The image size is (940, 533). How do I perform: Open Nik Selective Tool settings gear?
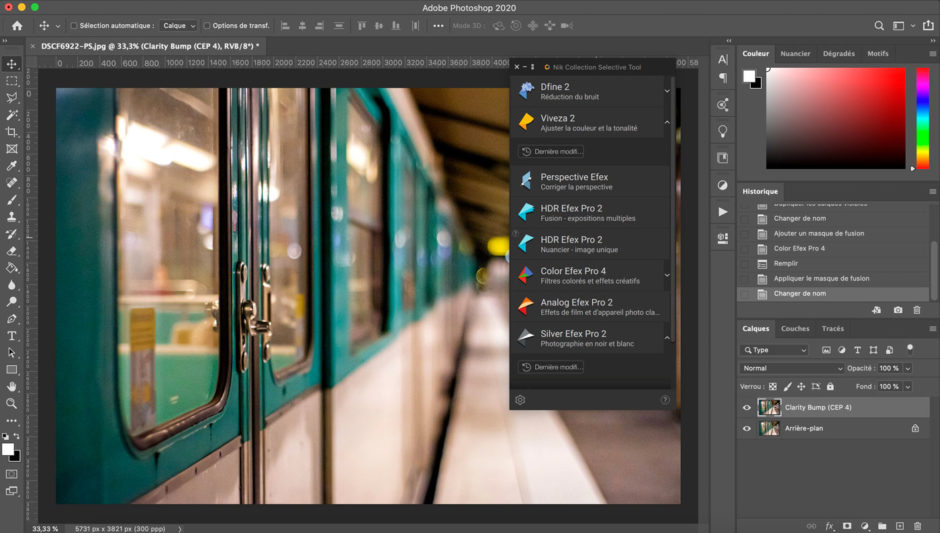[520, 400]
